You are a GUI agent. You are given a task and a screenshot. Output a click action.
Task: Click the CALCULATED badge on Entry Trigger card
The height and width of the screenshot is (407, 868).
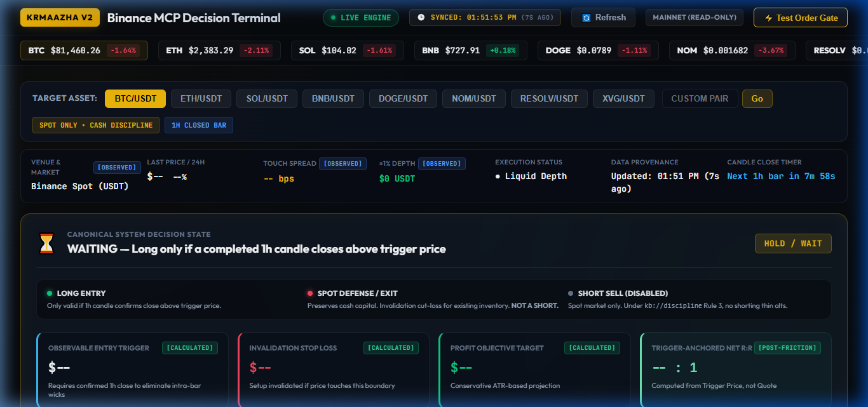(x=190, y=348)
